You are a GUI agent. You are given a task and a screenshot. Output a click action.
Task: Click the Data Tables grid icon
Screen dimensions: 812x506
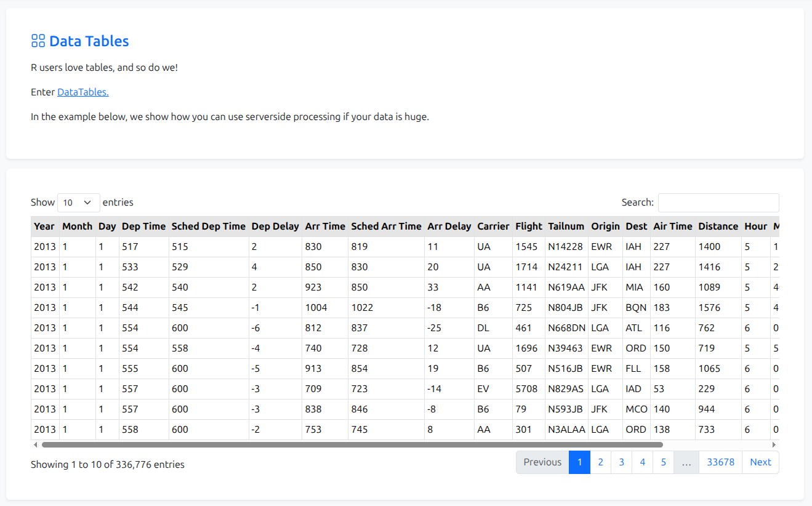38,41
